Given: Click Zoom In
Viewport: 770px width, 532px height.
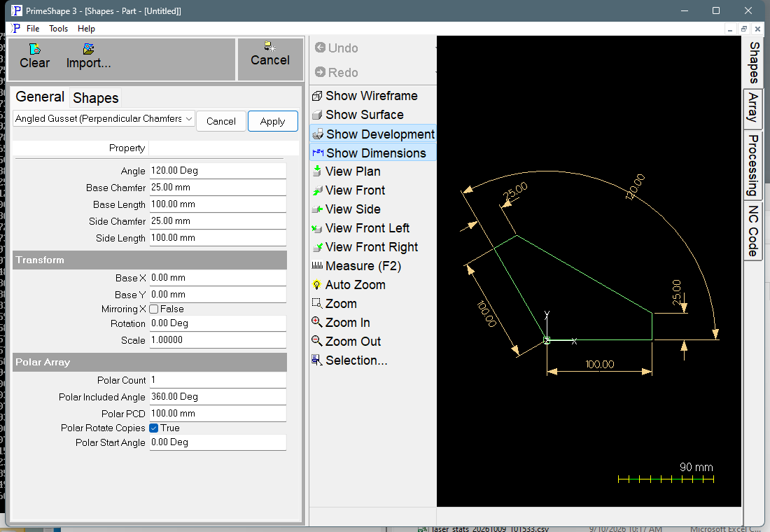Looking at the screenshot, I should [341, 323].
